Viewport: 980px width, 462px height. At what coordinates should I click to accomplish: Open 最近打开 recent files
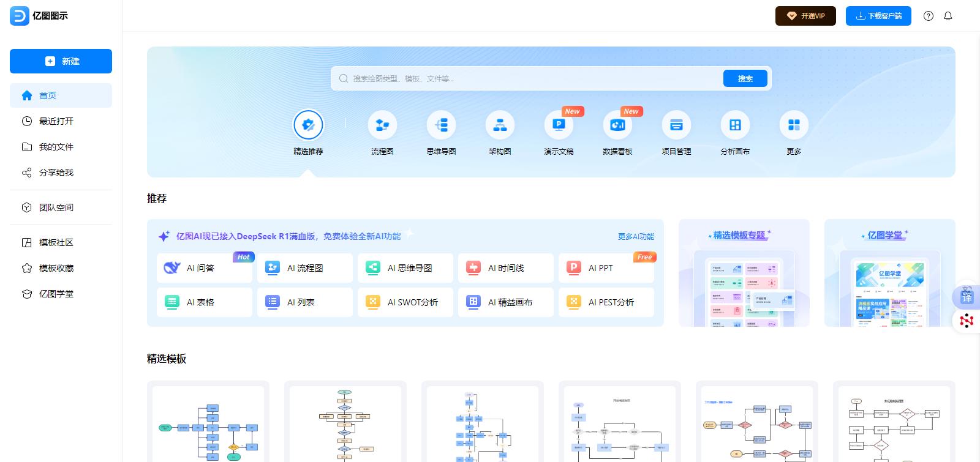(61, 121)
